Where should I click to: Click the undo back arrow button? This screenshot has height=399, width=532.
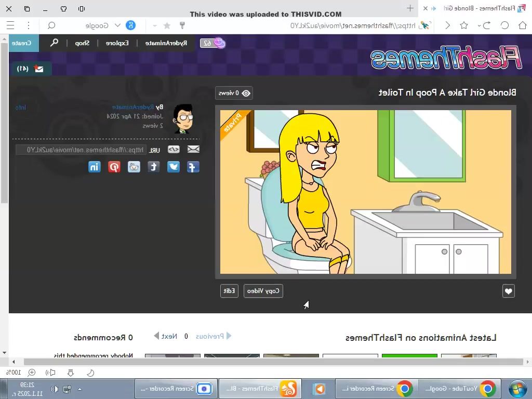(x=487, y=25)
